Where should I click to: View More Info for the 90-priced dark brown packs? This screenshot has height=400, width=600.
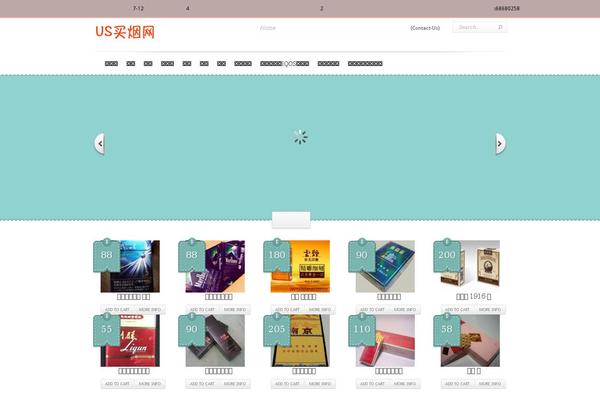[x=235, y=384]
